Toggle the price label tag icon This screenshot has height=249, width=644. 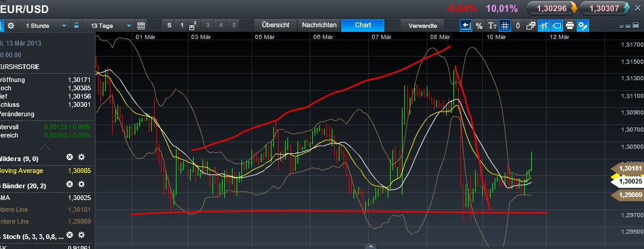[x=557, y=26]
